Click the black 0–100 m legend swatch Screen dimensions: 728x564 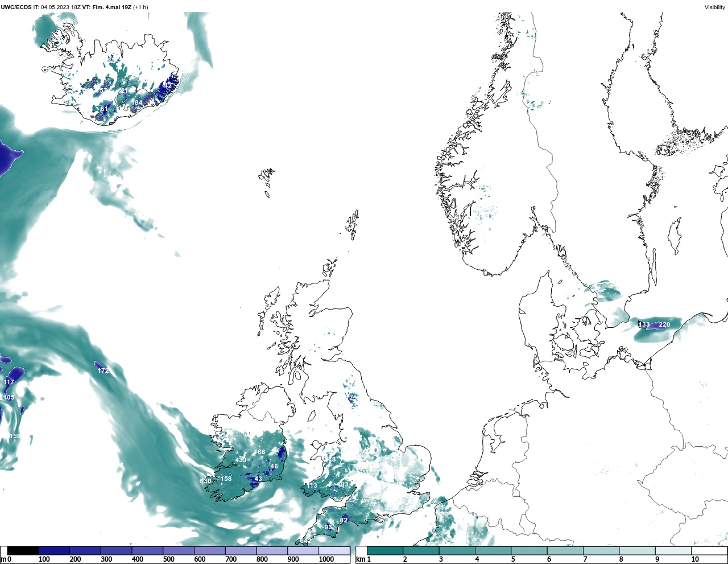pos(23,551)
